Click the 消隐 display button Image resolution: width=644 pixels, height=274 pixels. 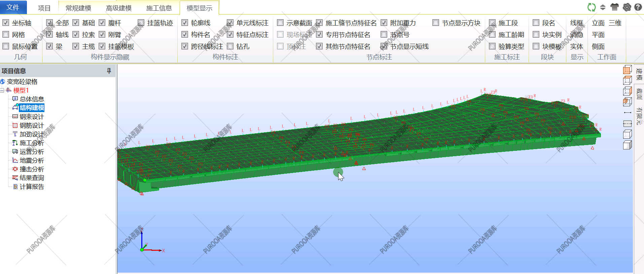[x=577, y=35]
